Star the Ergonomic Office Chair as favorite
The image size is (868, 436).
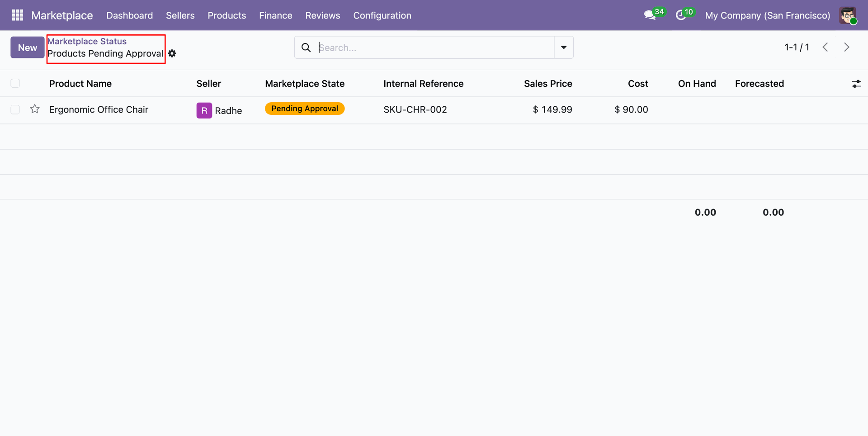click(35, 109)
